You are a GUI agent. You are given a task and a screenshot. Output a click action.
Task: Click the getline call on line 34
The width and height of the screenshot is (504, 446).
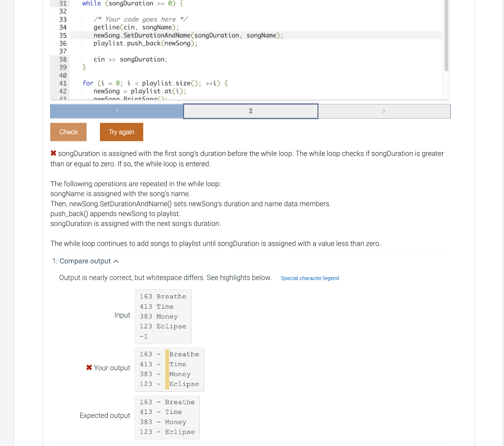click(106, 27)
